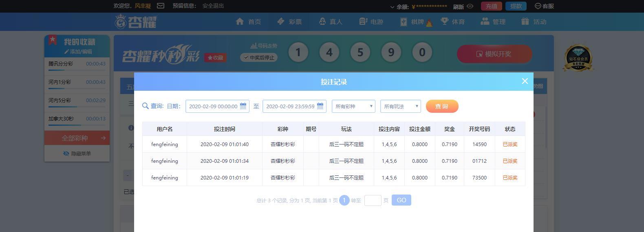This screenshot has width=644, height=232.
Task: Open the 活动 promotions menu
Action: 534,22
